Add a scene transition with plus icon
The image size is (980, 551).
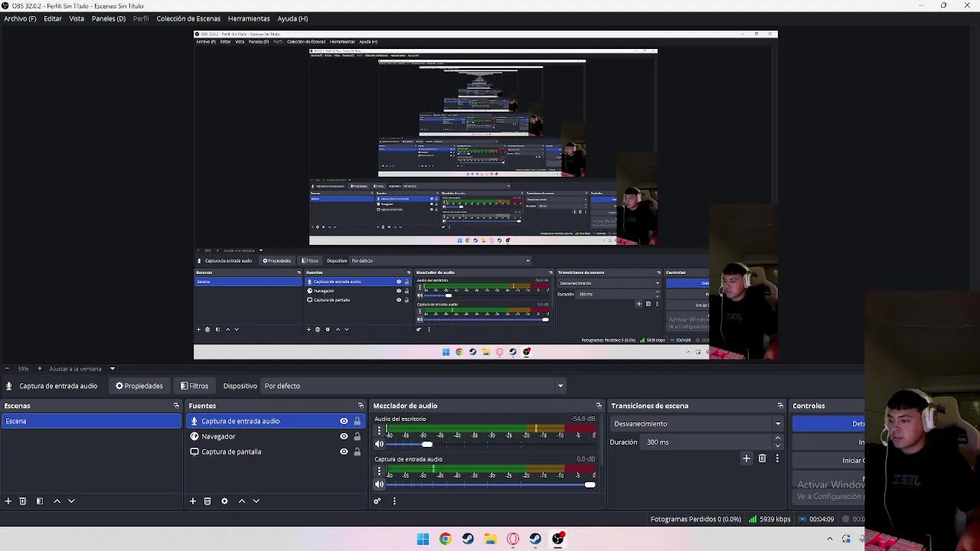pos(746,458)
